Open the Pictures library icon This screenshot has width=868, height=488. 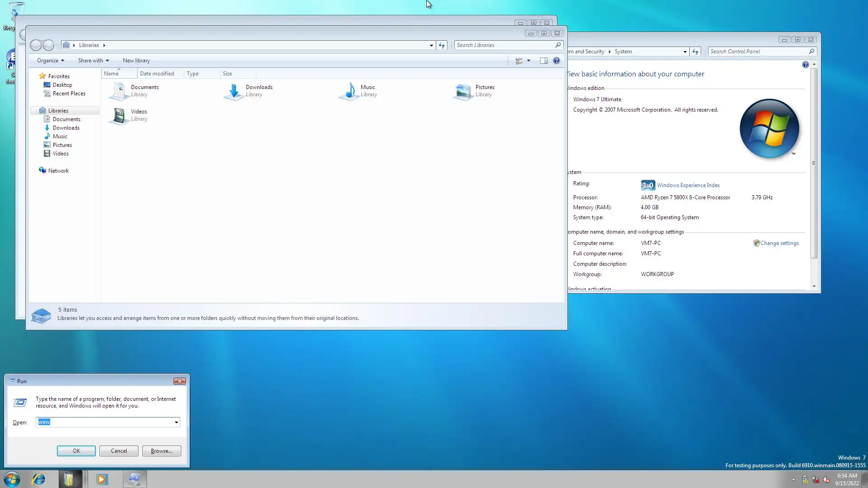[463, 91]
